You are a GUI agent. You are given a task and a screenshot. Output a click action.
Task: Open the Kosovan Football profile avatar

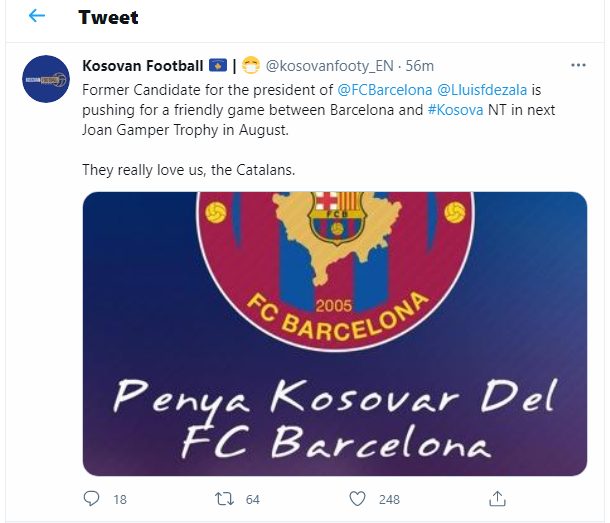(x=46, y=79)
